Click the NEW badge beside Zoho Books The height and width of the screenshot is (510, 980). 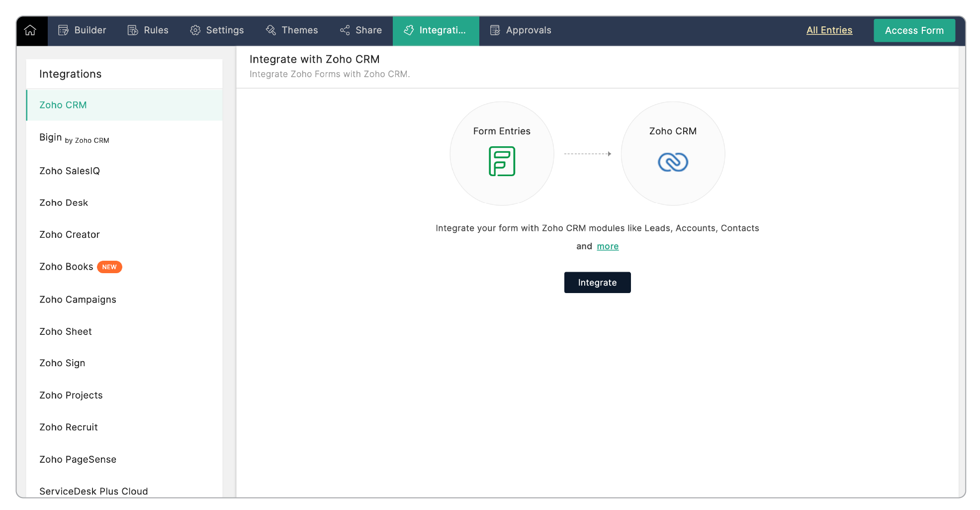[x=109, y=267]
